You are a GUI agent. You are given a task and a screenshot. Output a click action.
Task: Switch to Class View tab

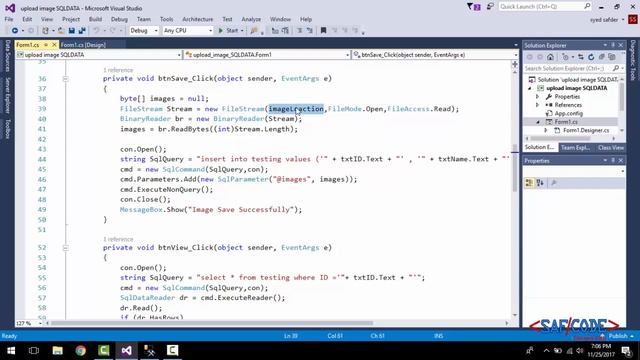pyautogui.click(x=611, y=148)
